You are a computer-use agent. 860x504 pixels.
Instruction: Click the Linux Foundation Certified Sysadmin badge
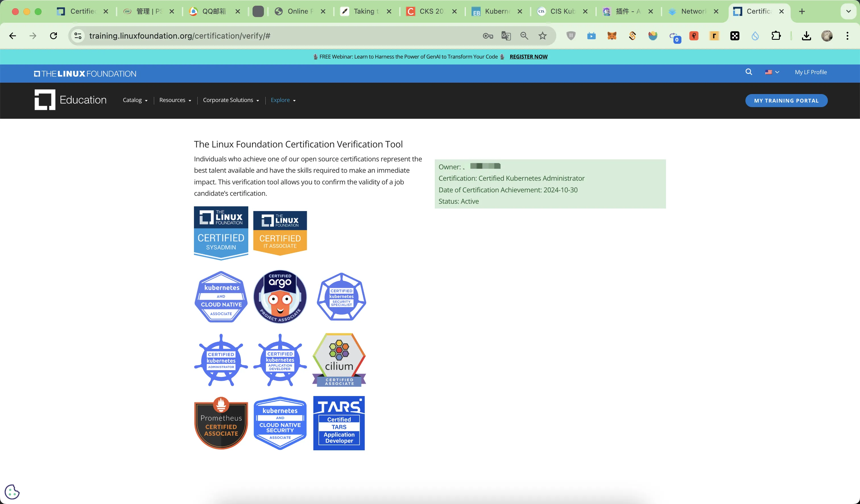[x=221, y=233]
